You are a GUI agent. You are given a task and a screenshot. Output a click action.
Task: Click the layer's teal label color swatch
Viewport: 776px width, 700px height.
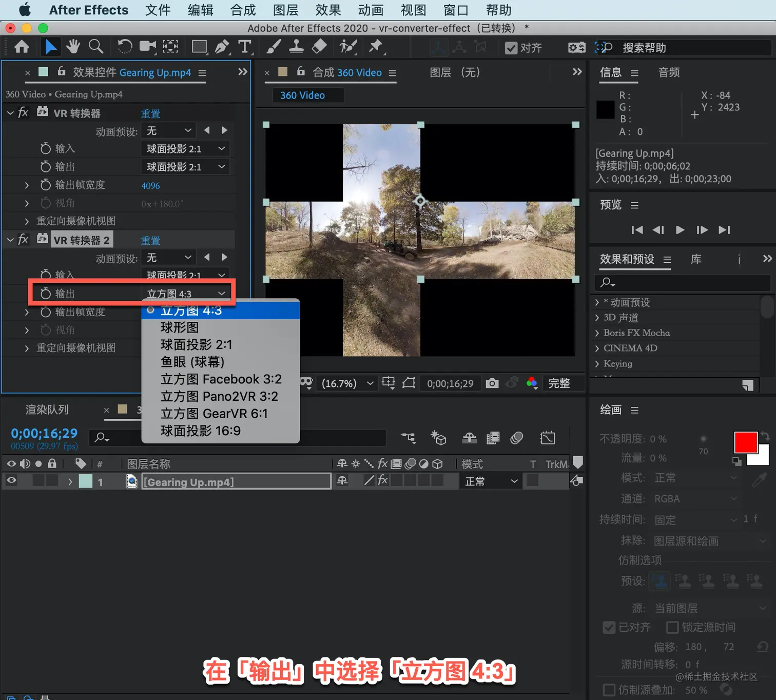tap(86, 481)
